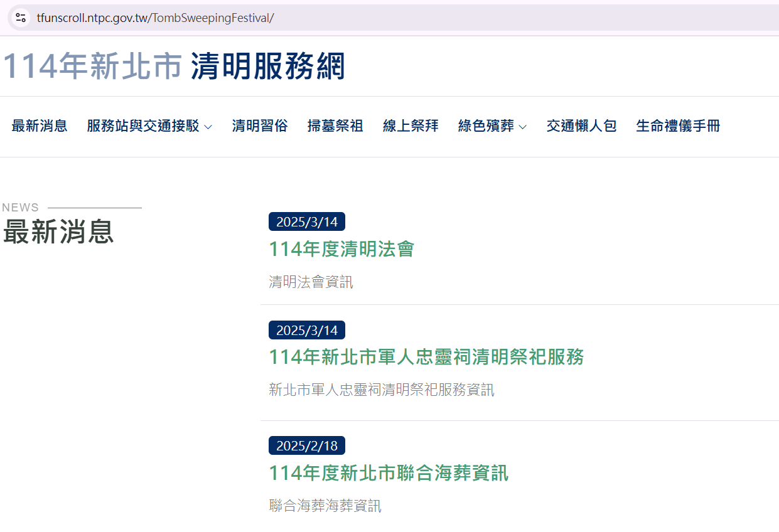Image resolution: width=779 pixels, height=532 pixels.
Task: Open the 線上祭拜 menu link
Action: click(411, 126)
